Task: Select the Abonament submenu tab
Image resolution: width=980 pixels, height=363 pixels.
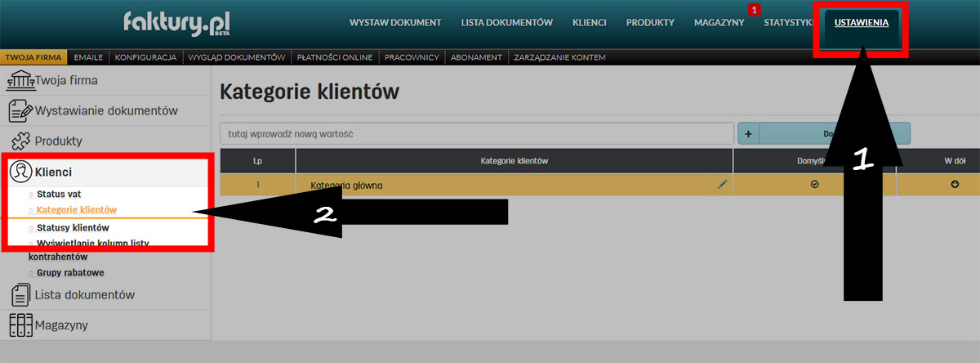Action: pyautogui.click(x=477, y=57)
